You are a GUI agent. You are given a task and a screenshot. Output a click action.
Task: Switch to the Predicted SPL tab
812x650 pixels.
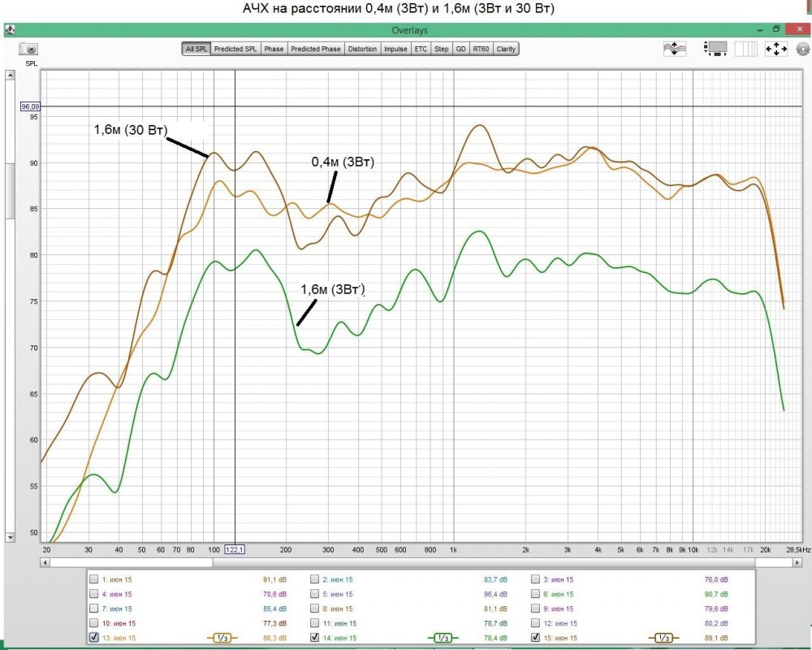[x=235, y=49]
